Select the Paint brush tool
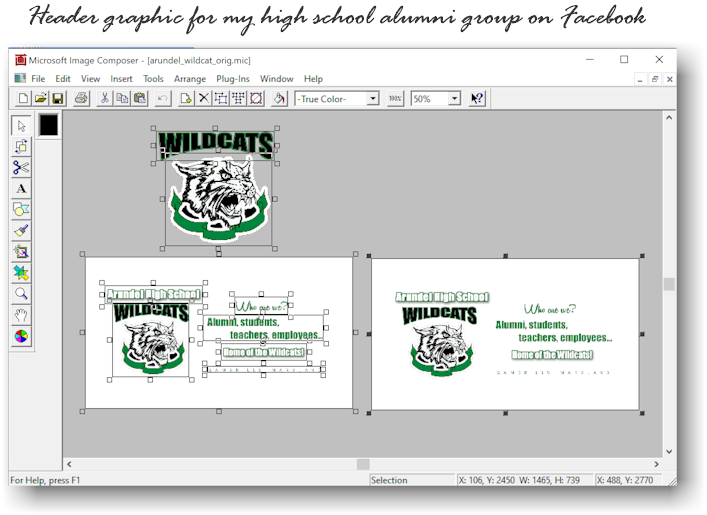The image size is (707, 515). point(21,231)
